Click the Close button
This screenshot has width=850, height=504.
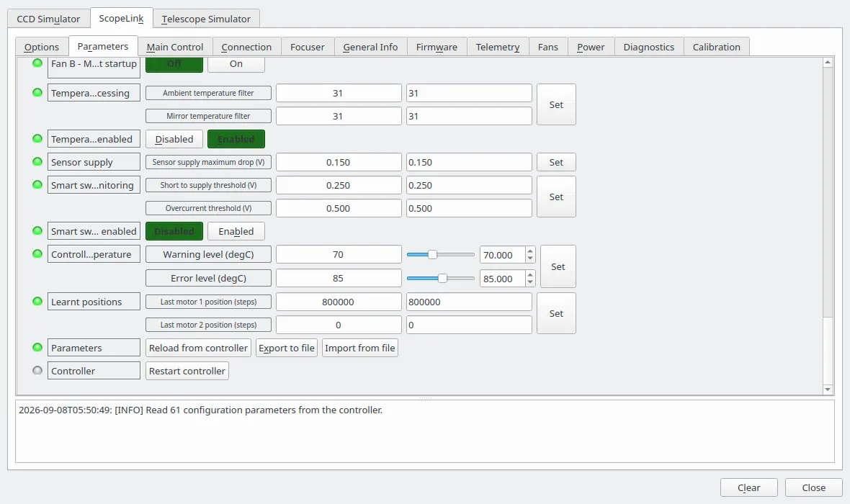pos(814,487)
